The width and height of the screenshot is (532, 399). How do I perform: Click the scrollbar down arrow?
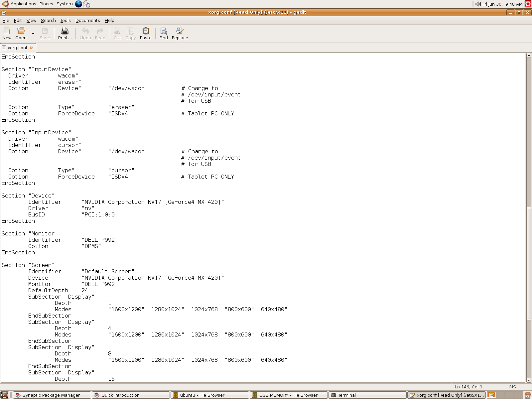pos(529,380)
